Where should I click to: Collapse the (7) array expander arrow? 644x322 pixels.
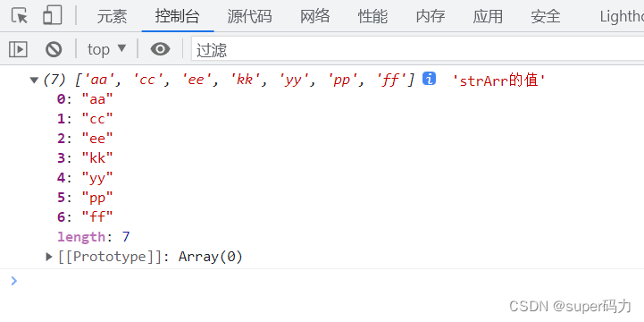(34, 80)
